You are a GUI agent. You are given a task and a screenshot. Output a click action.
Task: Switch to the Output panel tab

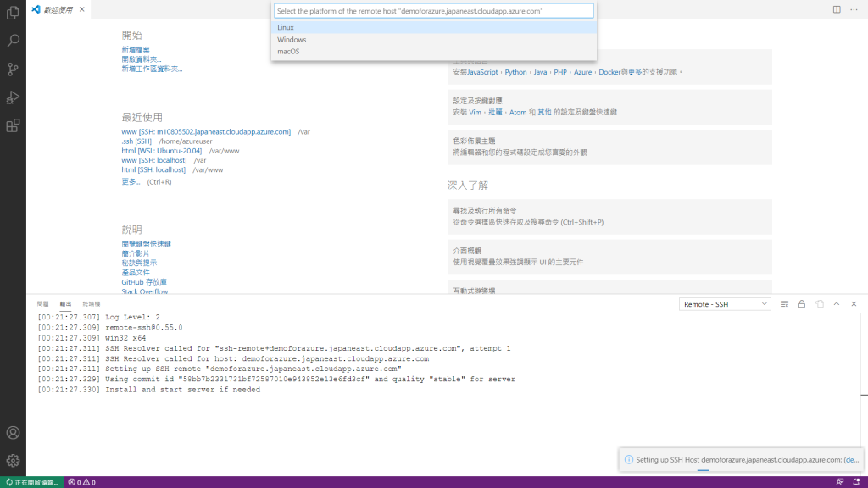pyautogui.click(x=65, y=304)
